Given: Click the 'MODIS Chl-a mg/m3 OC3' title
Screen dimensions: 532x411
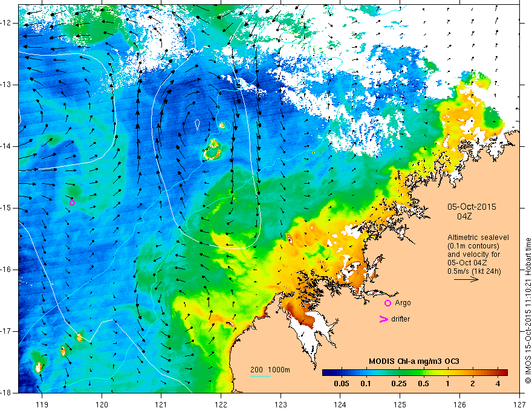Looking at the screenshot, I should click(x=414, y=361).
